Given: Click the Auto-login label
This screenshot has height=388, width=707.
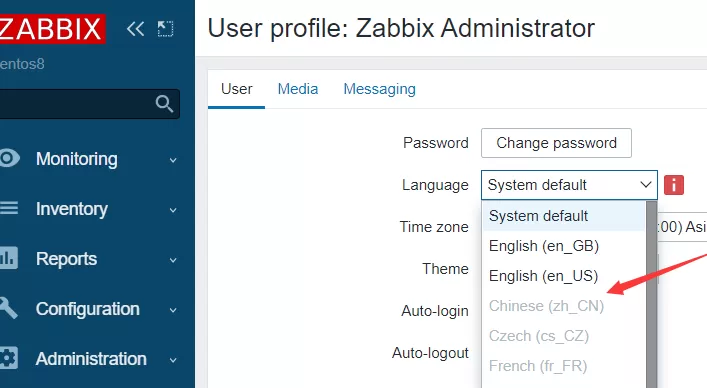Looking at the screenshot, I should tap(435, 311).
